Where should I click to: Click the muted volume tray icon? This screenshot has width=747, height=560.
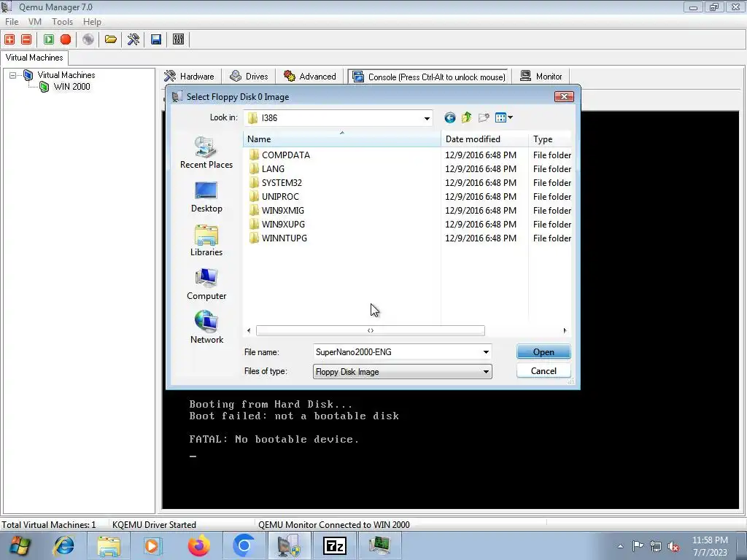point(673,546)
